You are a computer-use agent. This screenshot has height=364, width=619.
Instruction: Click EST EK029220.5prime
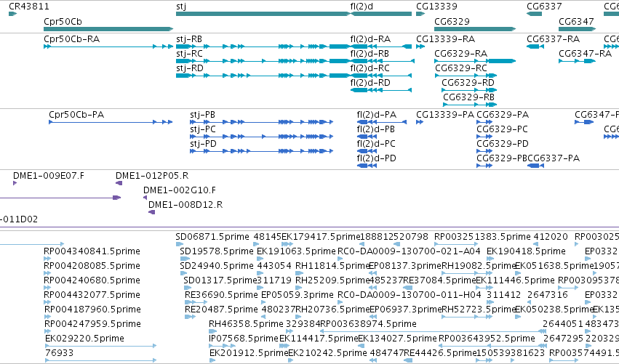tap(100, 346)
